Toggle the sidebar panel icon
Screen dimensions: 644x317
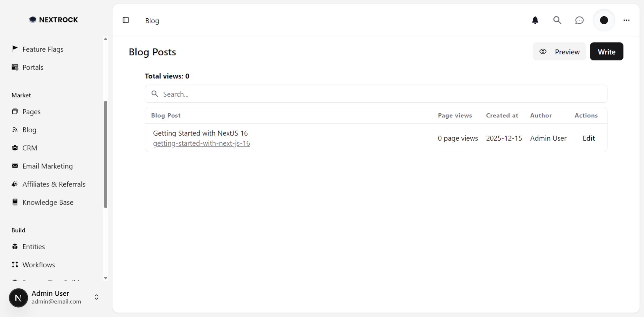pyautogui.click(x=126, y=20)
